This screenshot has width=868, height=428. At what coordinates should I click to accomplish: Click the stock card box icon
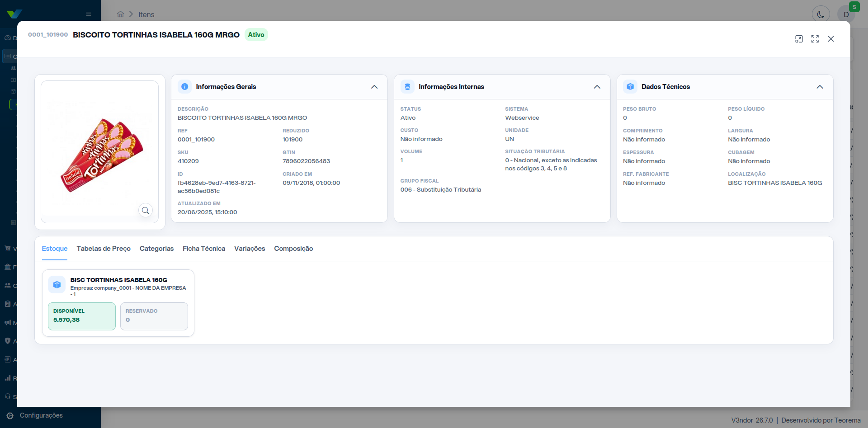57,285
